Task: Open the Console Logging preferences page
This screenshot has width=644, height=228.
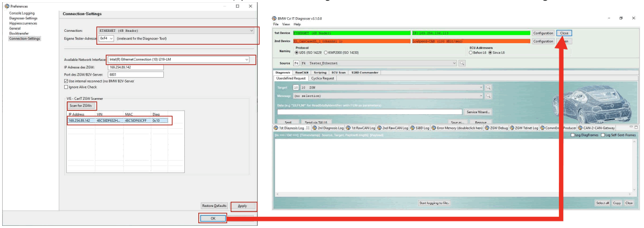Action: [20, 13]
